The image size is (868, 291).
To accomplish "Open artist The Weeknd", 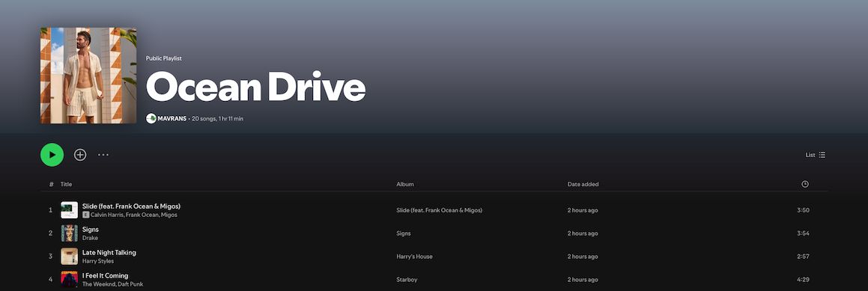I will tap(99, 284).
